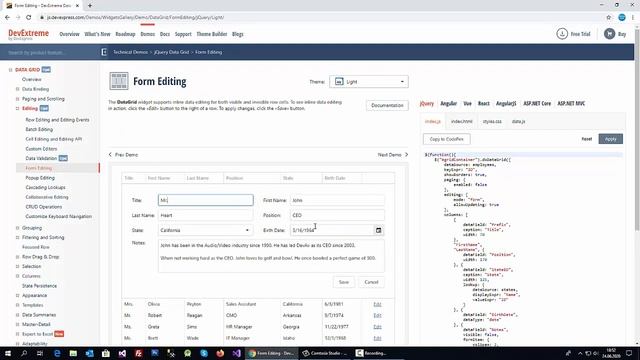The image size is (640, 360).
Task: Expand Filtering and Sorting in the sidebar
Action: 18,238
